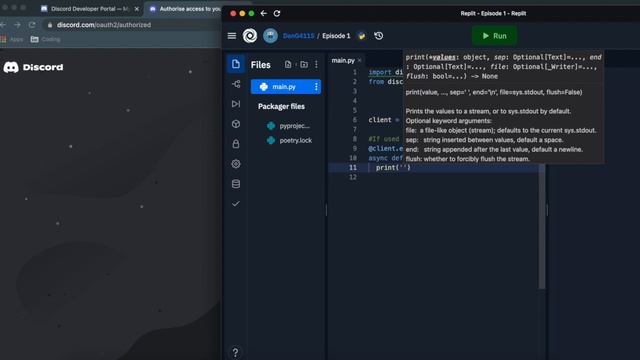
Task: Open the help question mark icon
Action: pyautogui.click(x=235, y=353)
